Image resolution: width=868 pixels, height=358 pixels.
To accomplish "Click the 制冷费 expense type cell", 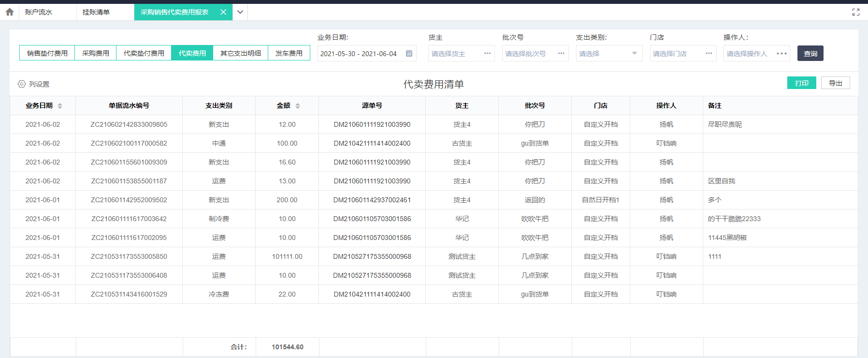I will pyautogui.click(x=219, y=219).
